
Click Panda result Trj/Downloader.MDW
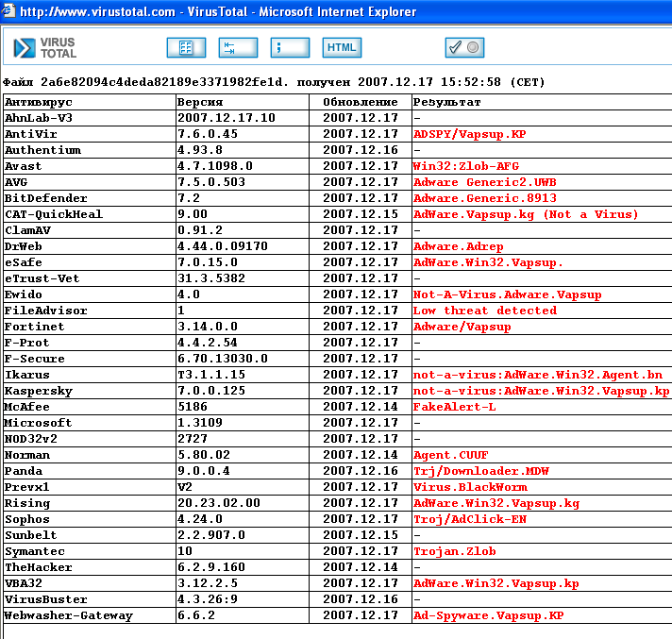(480, 471)
